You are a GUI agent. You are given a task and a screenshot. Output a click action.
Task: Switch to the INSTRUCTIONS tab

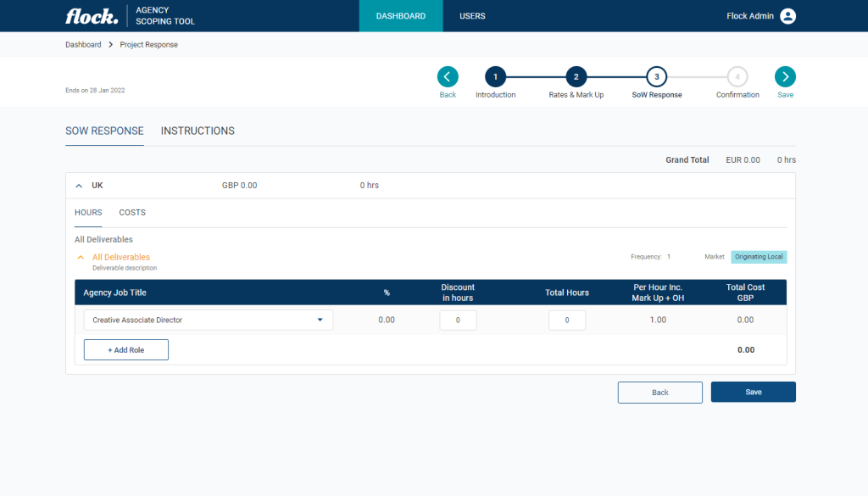click(198, 131)
